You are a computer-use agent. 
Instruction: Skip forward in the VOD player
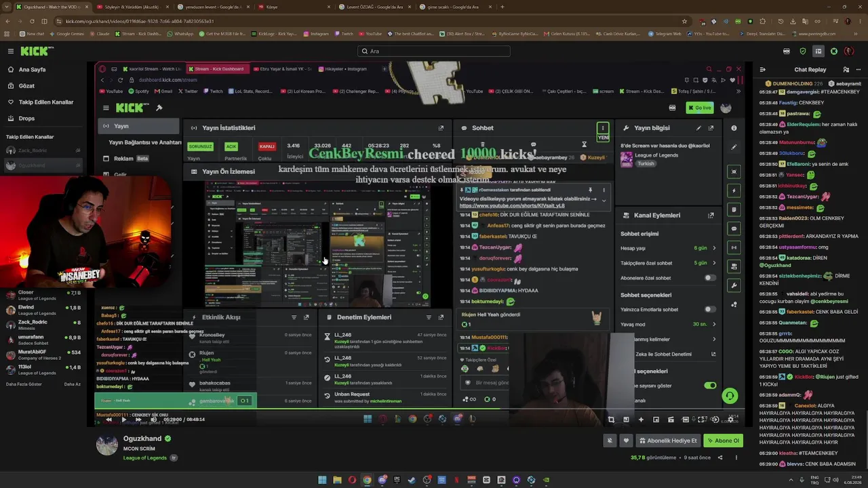click(x=138, y=420)
